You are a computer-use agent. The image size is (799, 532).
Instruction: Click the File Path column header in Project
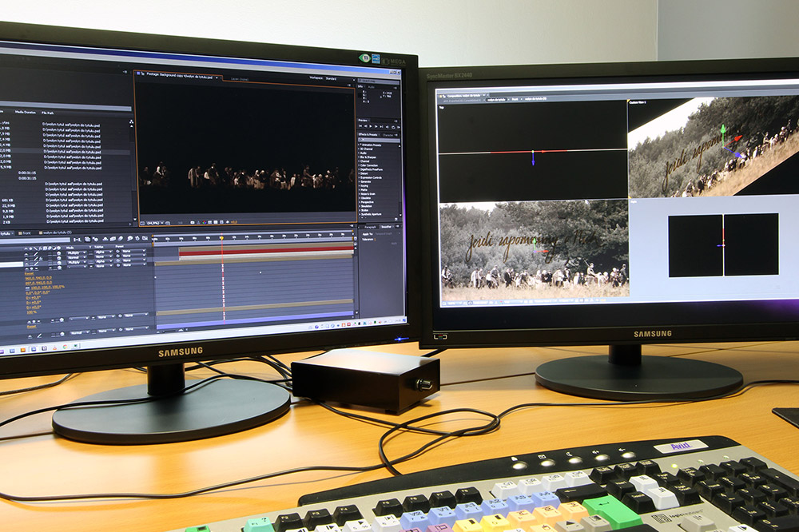point(48,113)
